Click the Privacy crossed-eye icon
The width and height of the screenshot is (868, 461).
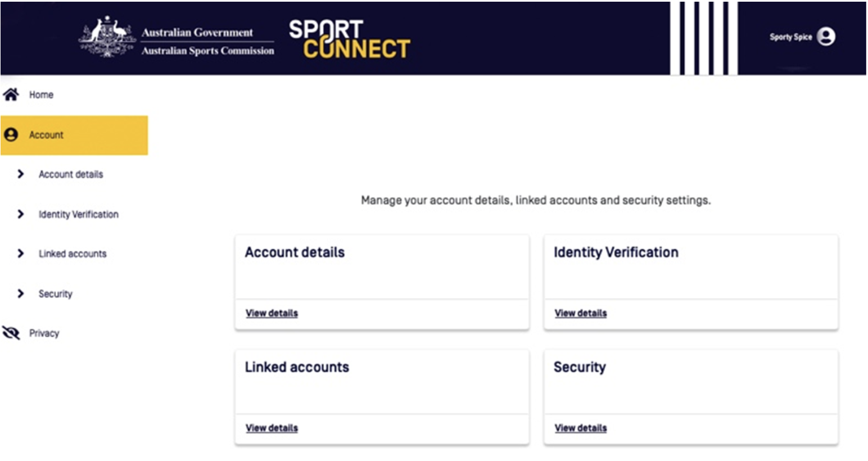click(11, 333)
